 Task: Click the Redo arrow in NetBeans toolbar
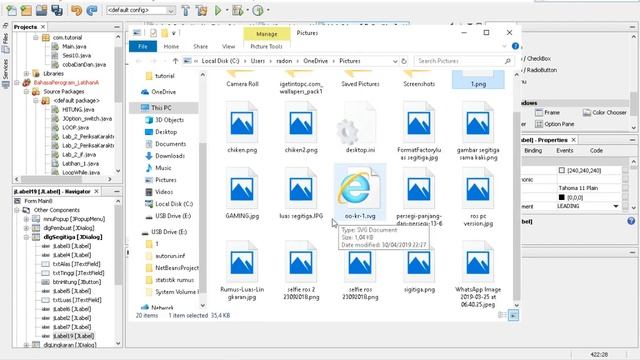pyautogui.click(x=92, y=10)
